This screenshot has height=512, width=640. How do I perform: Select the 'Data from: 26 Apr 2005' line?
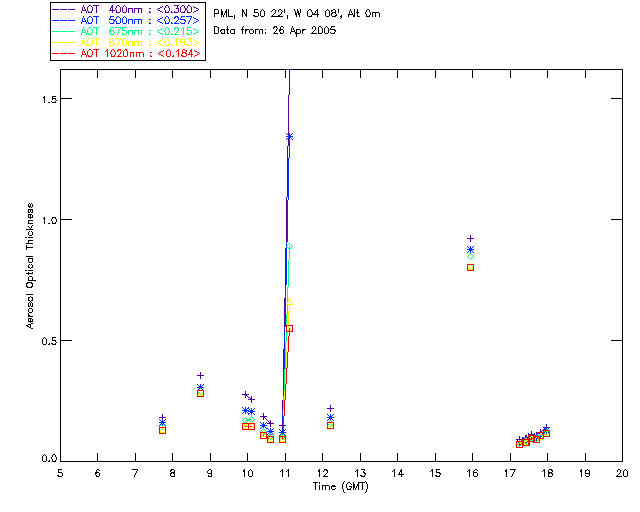click(x=275, y=31)
